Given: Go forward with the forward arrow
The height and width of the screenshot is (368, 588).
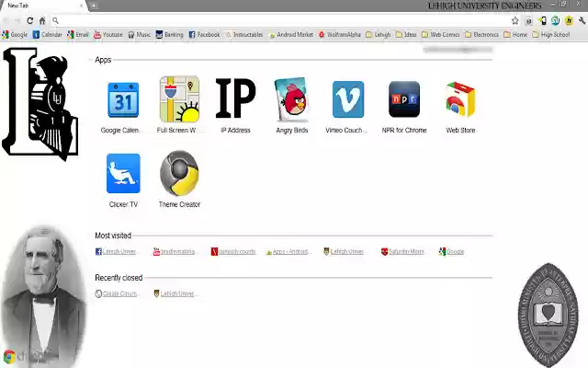Looking at the screenshot, I should tap(17, 20).
